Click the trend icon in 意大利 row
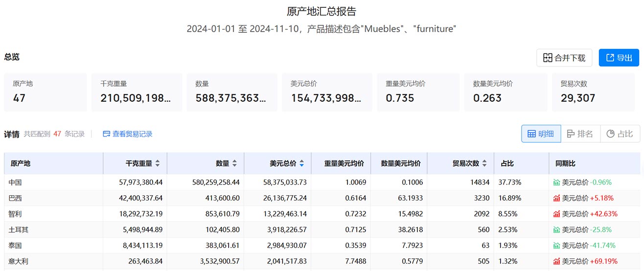Screen dimensions: 644x271 (556, 261)
